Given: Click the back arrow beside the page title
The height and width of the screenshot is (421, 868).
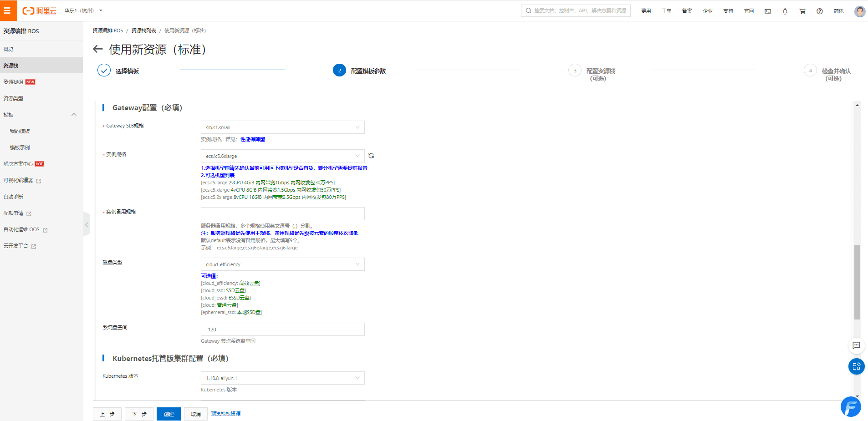Looking at the screenshot, I should click(98, 49).
